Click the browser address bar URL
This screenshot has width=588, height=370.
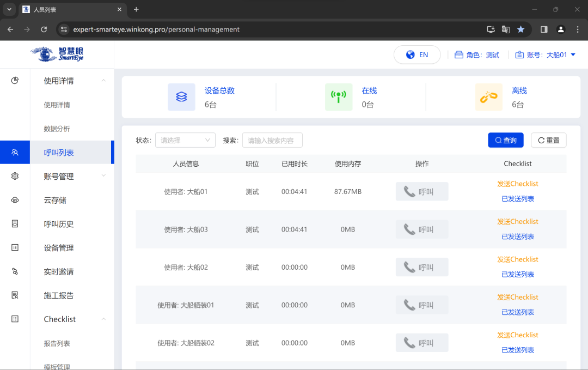click(x=156, y=29)
